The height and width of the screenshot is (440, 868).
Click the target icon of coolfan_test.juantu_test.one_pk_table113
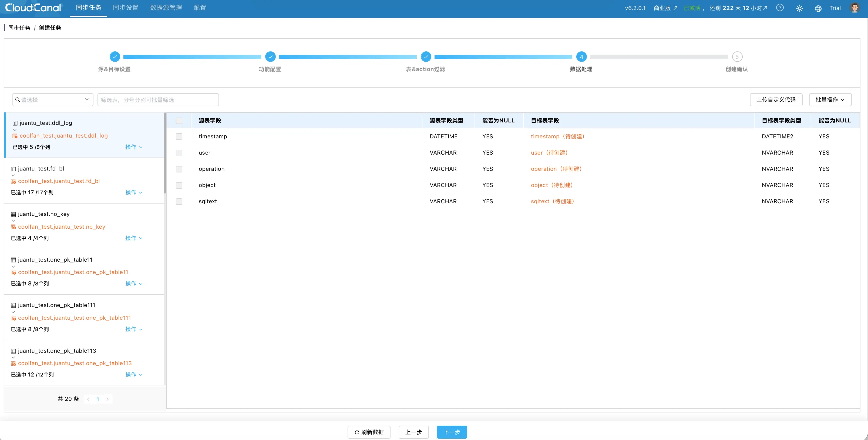[x=14, y=364]
